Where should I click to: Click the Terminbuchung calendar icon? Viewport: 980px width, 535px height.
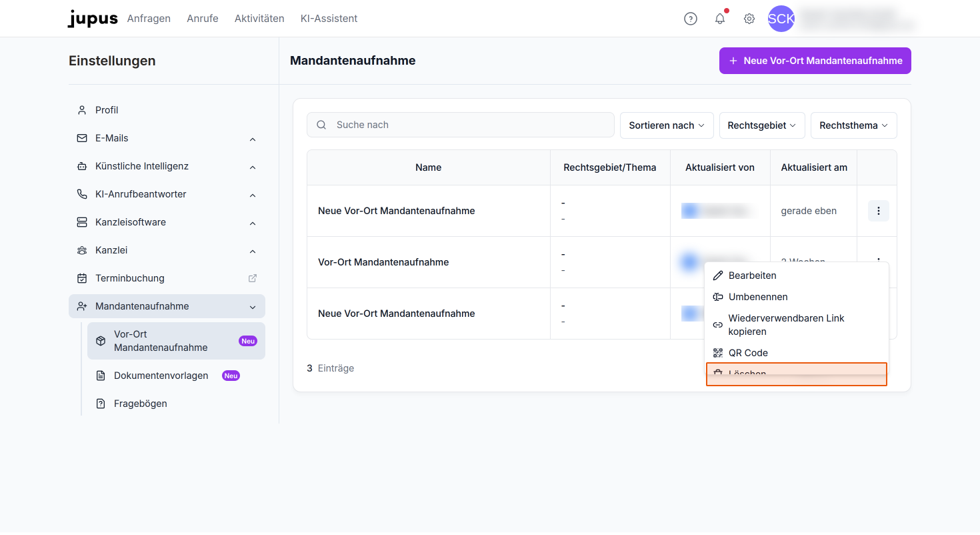[x=82, y=278]
